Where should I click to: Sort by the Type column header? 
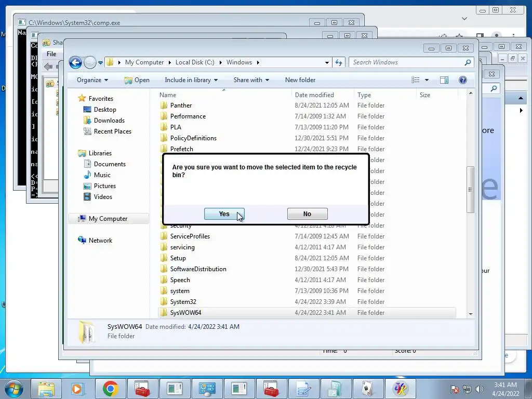385,95
